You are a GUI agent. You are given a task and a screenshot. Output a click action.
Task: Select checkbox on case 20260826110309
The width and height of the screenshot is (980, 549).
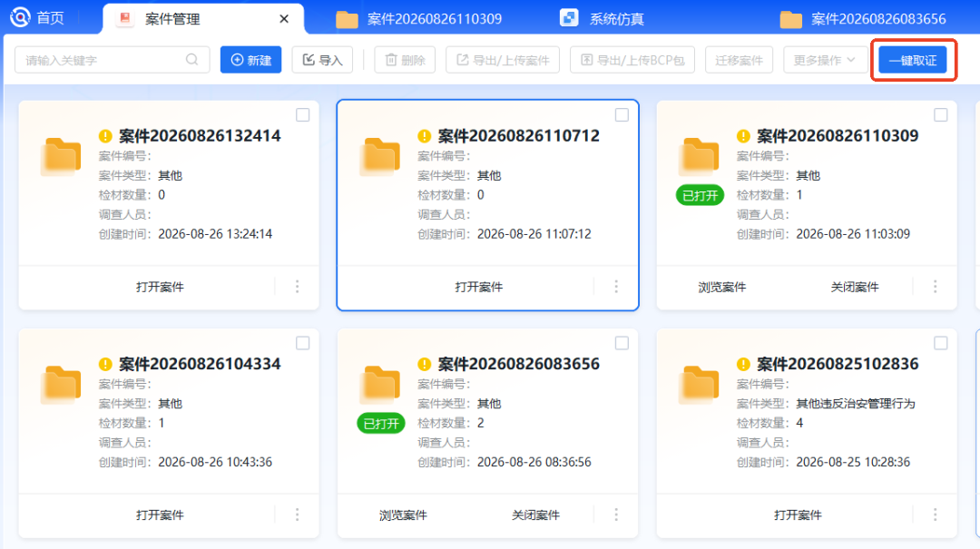click(x=941, y=115)
